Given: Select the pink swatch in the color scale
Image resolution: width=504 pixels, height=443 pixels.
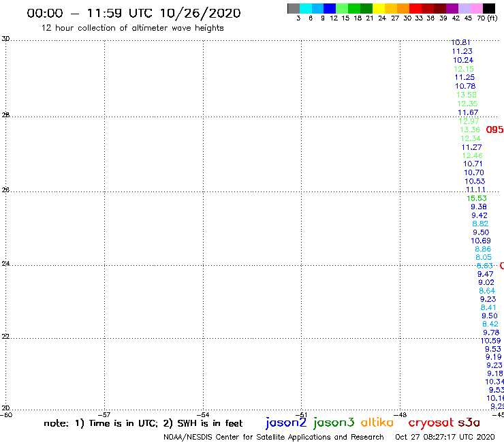Looking at the screenshot, I should point(477,8).
